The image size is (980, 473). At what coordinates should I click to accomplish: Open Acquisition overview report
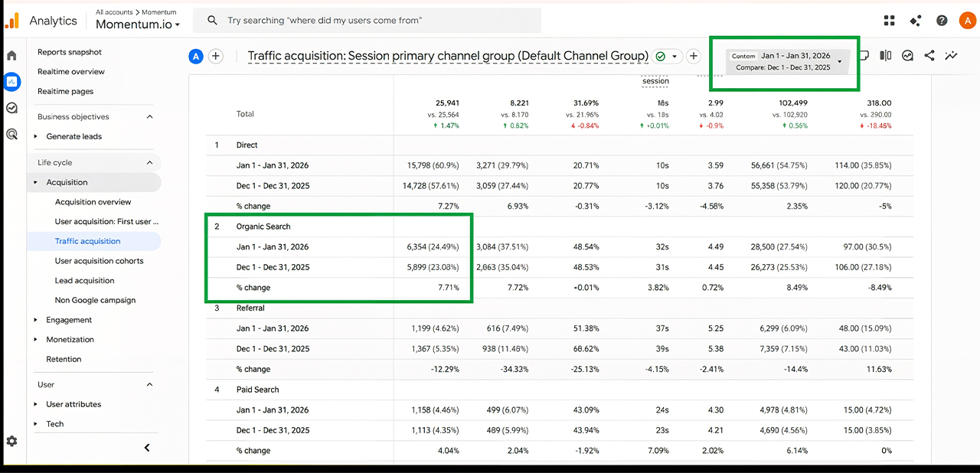[93, 202]
